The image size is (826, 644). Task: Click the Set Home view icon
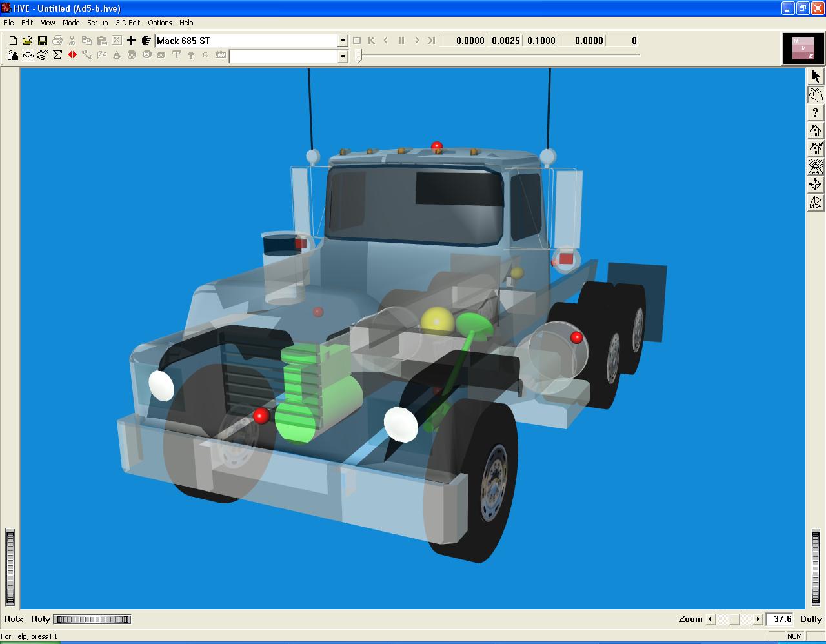pos(816,148)
